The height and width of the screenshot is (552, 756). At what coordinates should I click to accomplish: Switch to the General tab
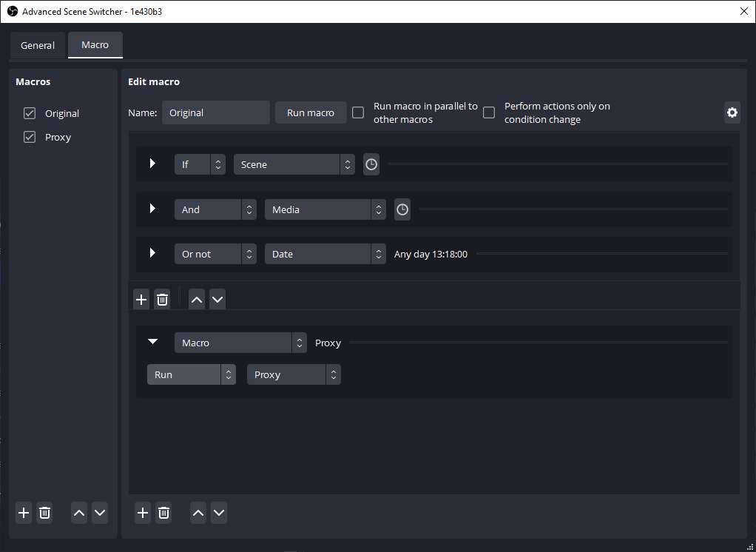(x=38, y=45)
